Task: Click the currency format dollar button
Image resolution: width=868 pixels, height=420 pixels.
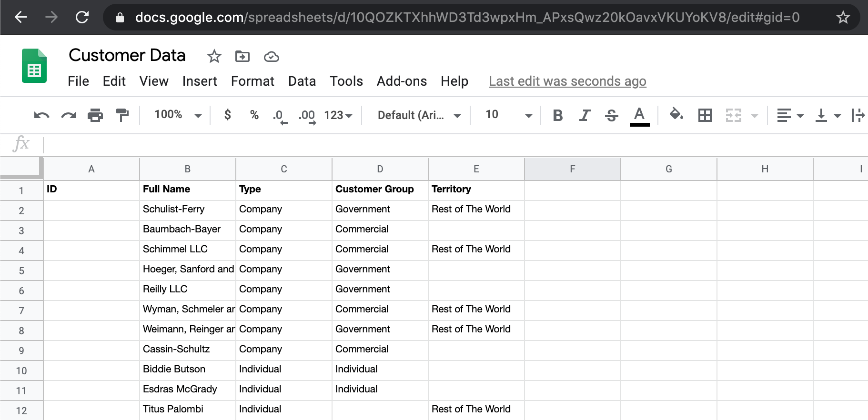Action: [228, 115]
